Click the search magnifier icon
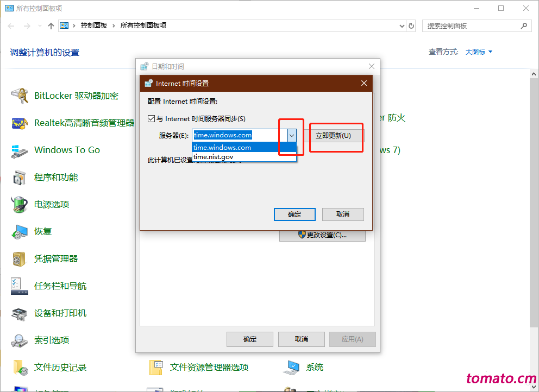 pyautogui.click(x=524, y=26)
